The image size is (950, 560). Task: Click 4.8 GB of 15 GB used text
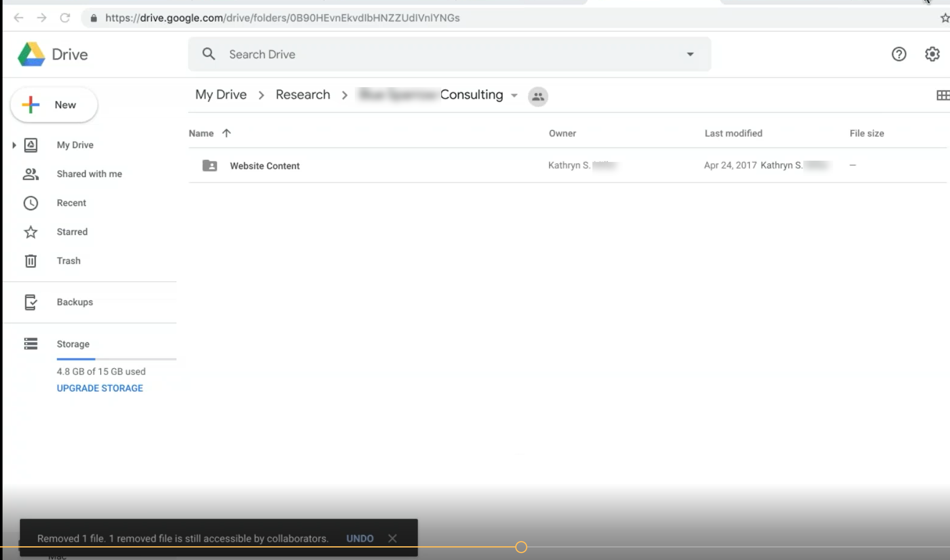pyautogui.click(x=101, y=371)
